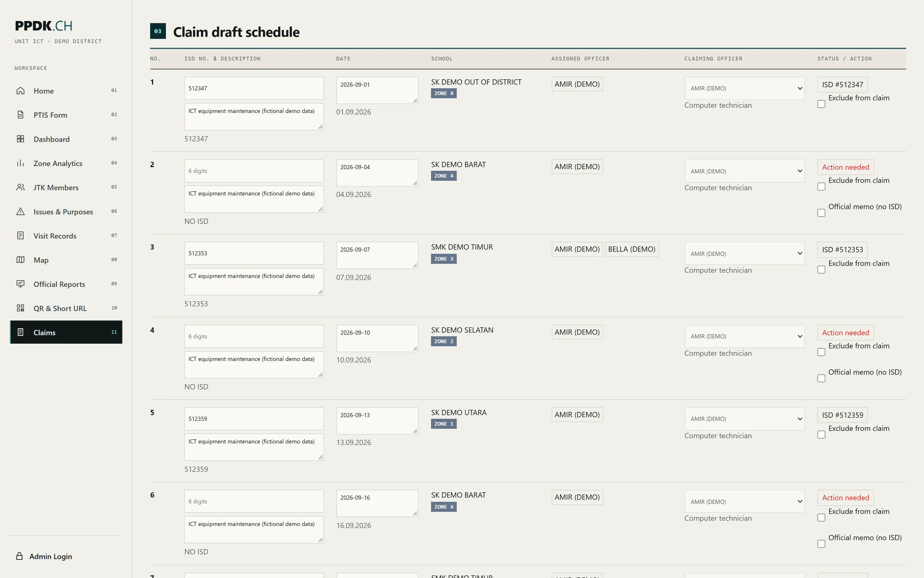Tick Exclude from claim for ISD #512347
Viewport: 924px width, 578px height.
pyautogui.click(x=821, y=104)
